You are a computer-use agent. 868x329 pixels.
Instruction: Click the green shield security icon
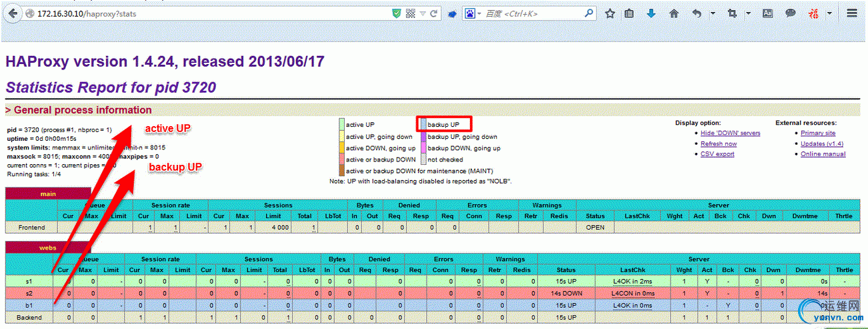point(397,13)
